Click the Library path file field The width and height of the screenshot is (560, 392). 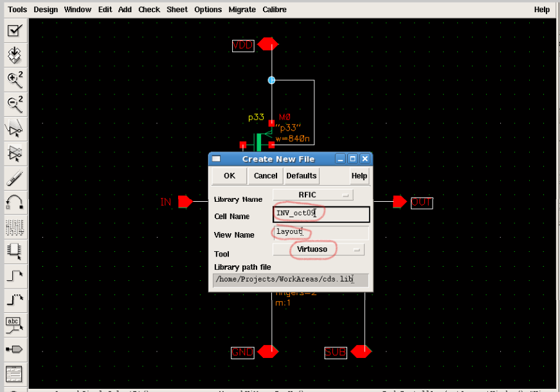291,280
